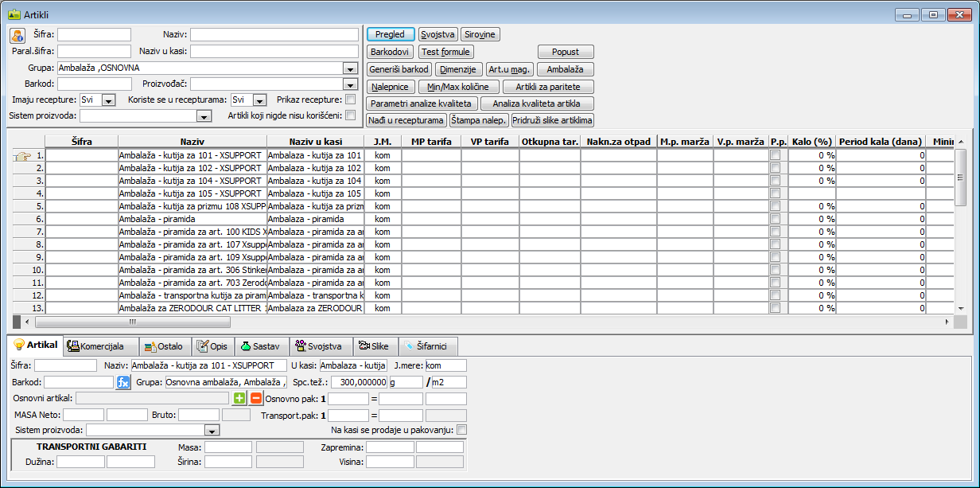The width and height of the screenshot is (980, 488).
Task: Click the Generiši barkod button
Action: (x=399, y=69)
